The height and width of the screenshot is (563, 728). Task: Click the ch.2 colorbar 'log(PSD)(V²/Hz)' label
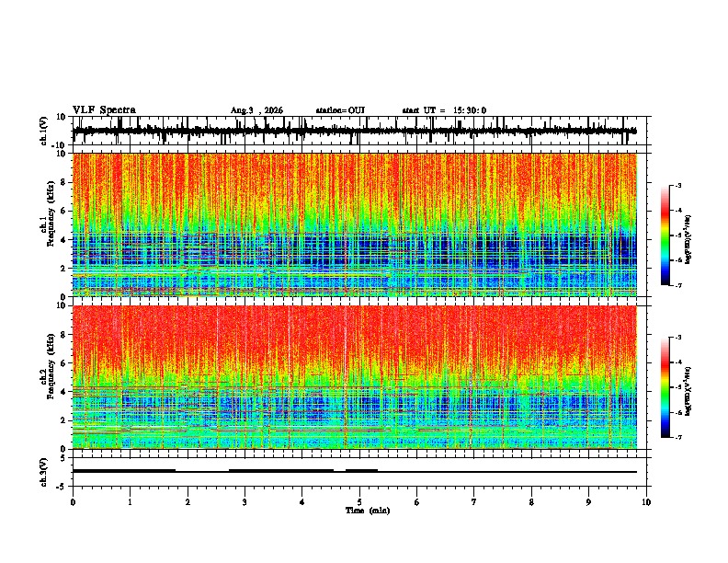(688, 391)
